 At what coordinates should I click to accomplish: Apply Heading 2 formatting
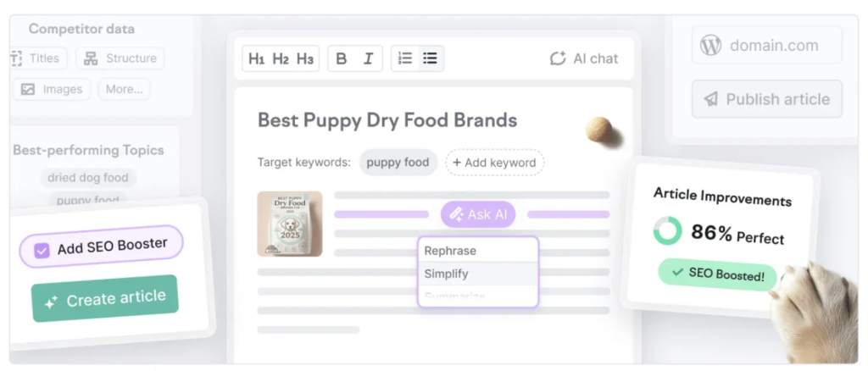[281, 58]
